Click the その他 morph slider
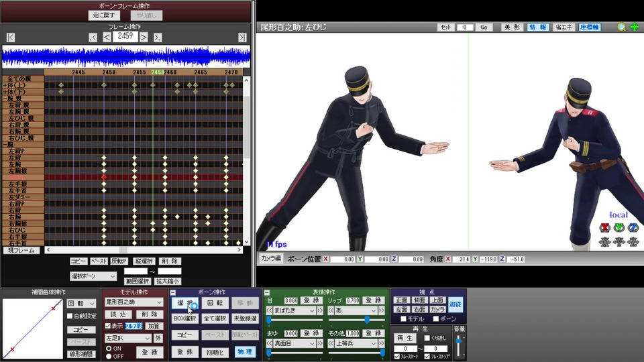Viewport: 644px width, 362px height. [x=356, y=353]
